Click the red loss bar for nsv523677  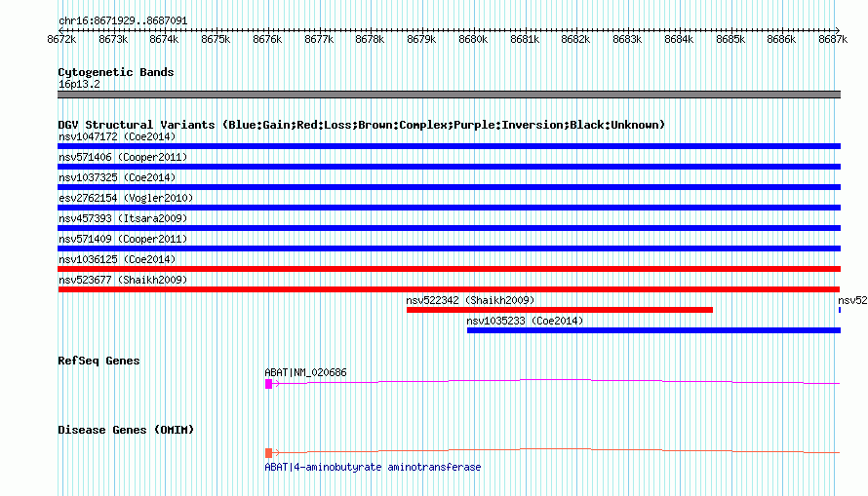coord(449,289)
